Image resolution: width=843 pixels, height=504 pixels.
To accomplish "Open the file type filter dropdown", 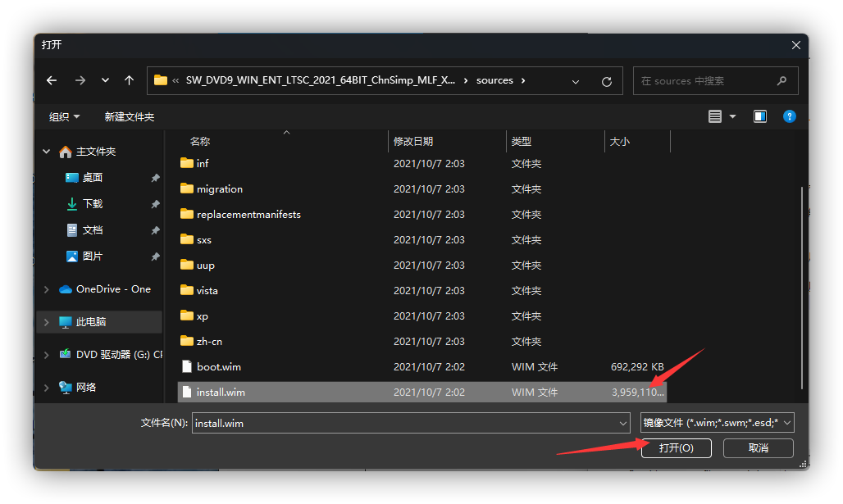I will pyautogui.click(x=717, y=422).
